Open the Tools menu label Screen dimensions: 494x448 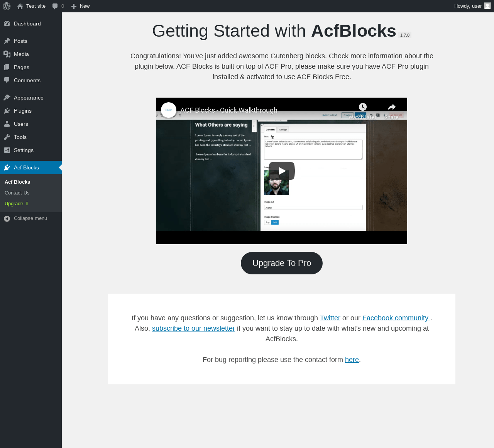[x=20, y=137]
